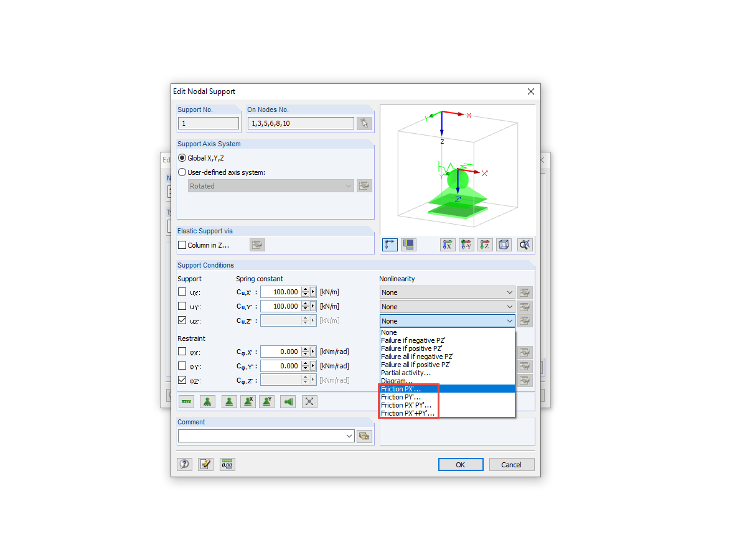Open the Rotated axis system dropdown
747x560 pixels.
click(271, 186)
